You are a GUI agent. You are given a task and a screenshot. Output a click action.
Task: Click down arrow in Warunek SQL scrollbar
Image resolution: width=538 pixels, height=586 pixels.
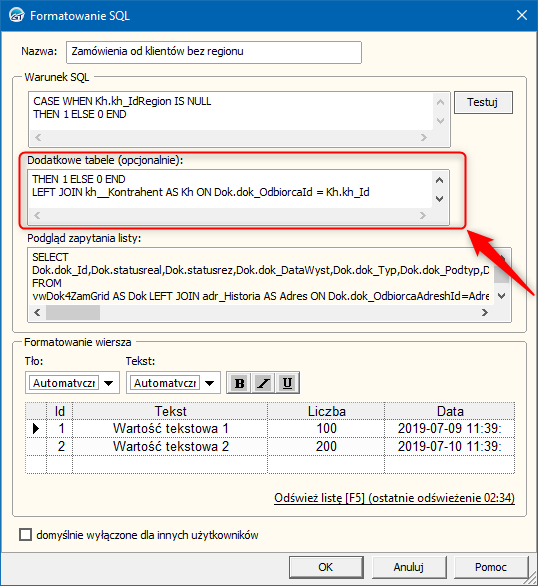tap(440, 121)
